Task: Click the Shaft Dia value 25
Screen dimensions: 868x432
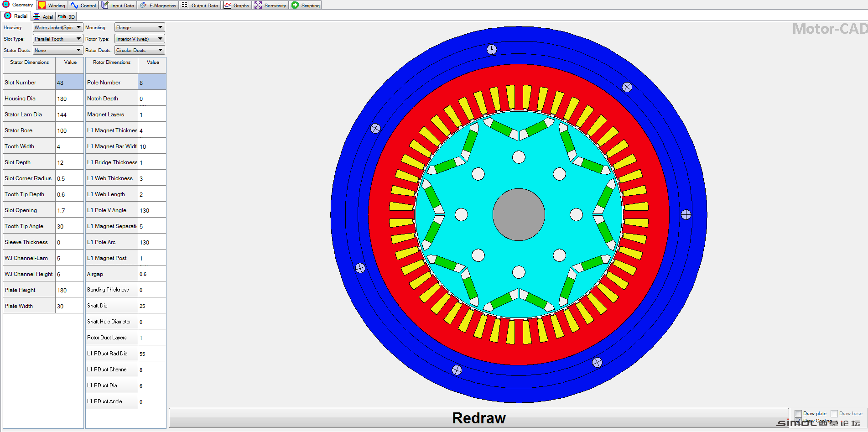Action: point(152,306)
